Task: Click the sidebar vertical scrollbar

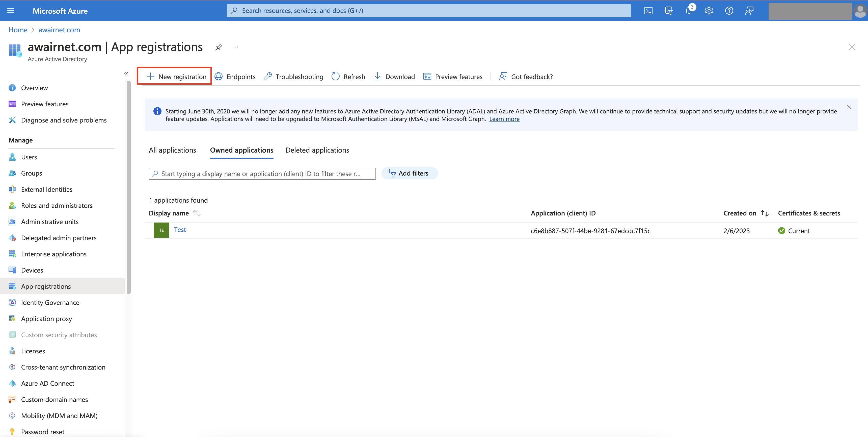Action: (x=128, y=188)
